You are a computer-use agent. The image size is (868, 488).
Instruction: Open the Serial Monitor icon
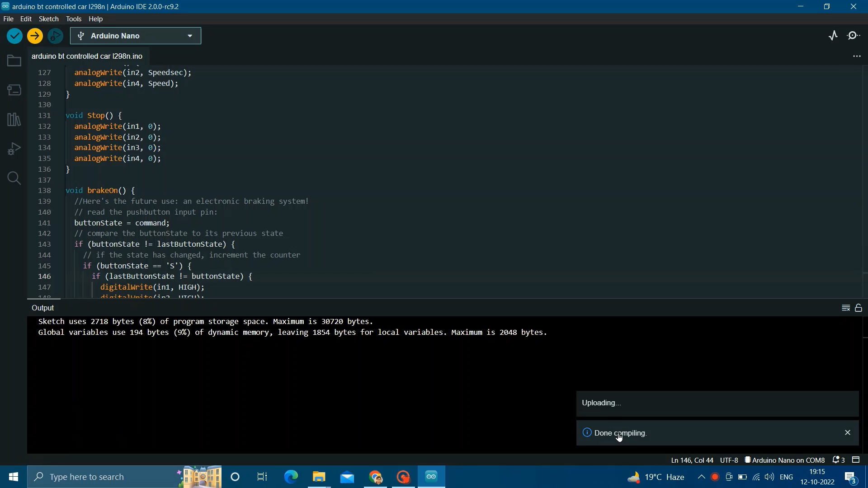[x=854, y=35]
